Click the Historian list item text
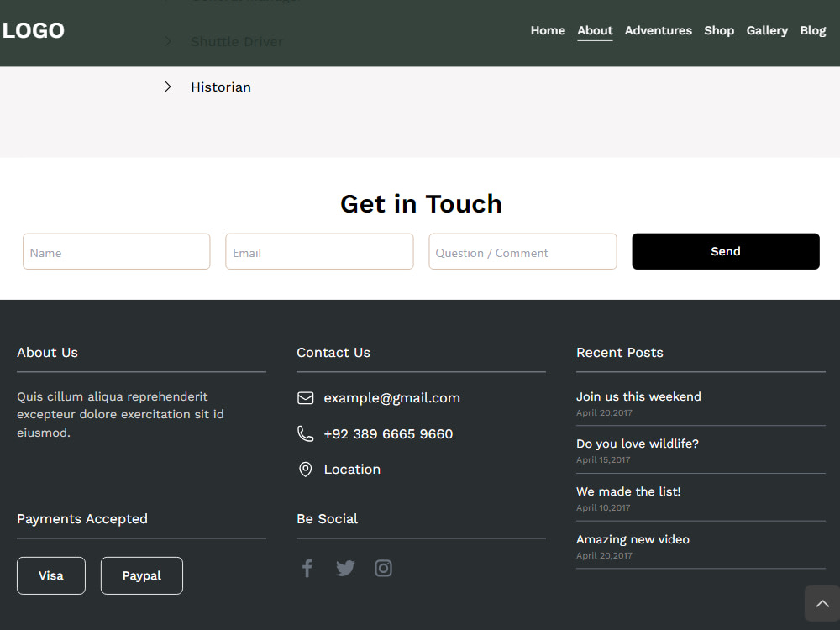840x630 pixels. (x=221, y=87)
